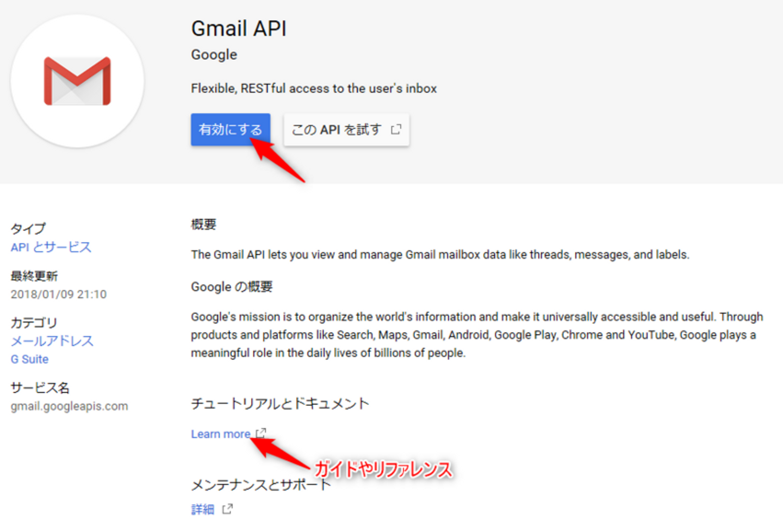Image resolution: width=783 pixels, height=532 pixels.
Task: Click the Google publisher name
Action: [214, 55]
